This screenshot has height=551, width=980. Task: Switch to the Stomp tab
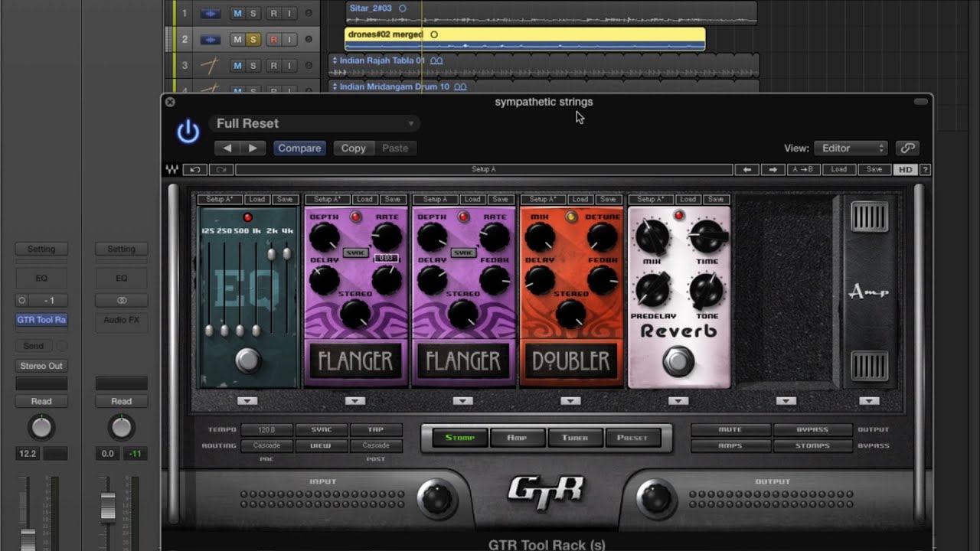(x=460, y=438)
